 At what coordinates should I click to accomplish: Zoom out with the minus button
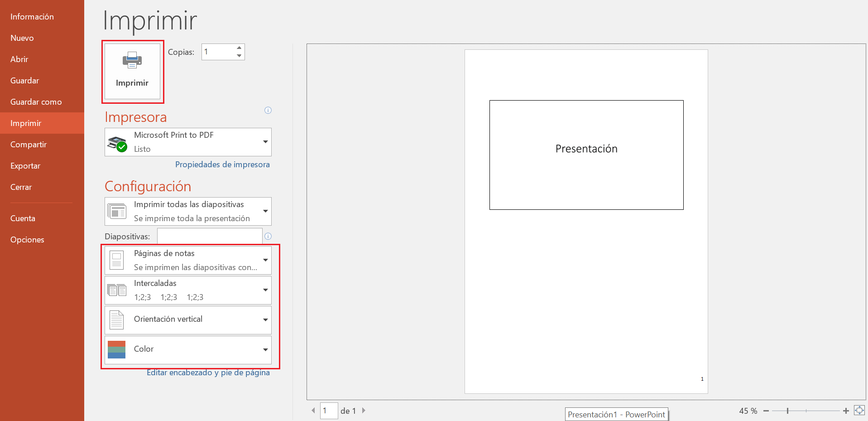point(766,411)
